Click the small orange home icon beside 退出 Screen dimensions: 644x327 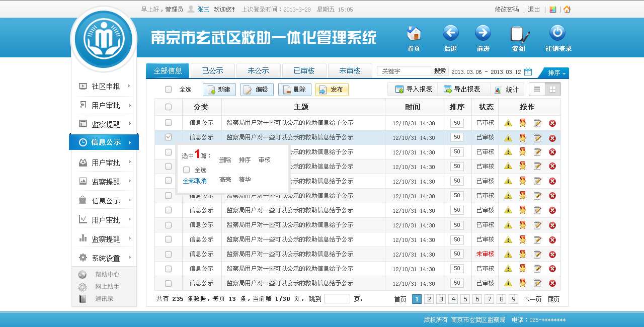[567, 9]
